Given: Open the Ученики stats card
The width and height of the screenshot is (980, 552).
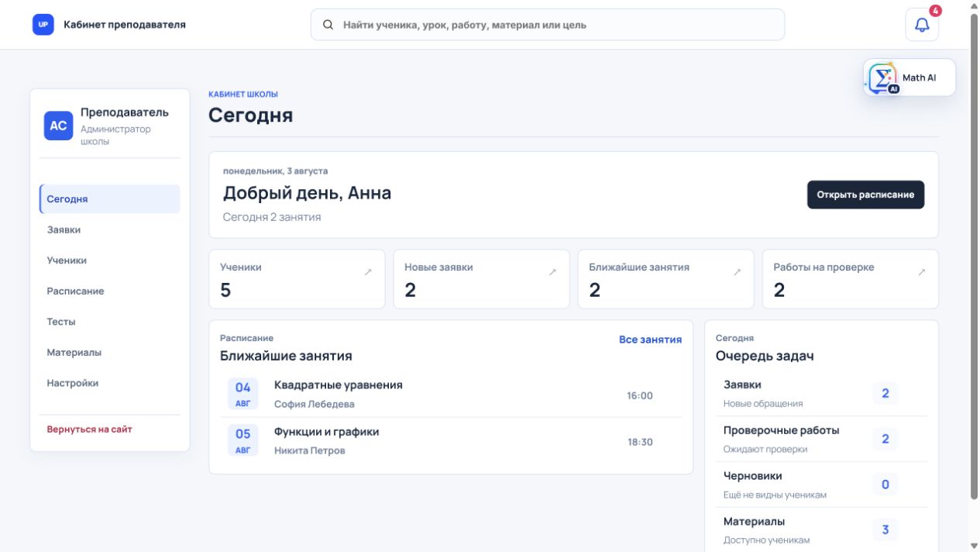Looking at the screenshot, I should [x=297, y=279].
